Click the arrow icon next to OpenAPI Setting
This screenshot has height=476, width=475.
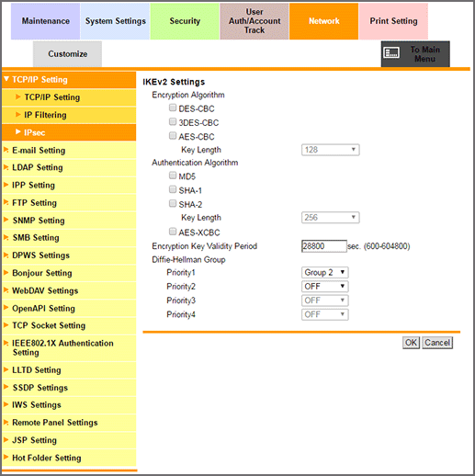click(x=6, y=308)
